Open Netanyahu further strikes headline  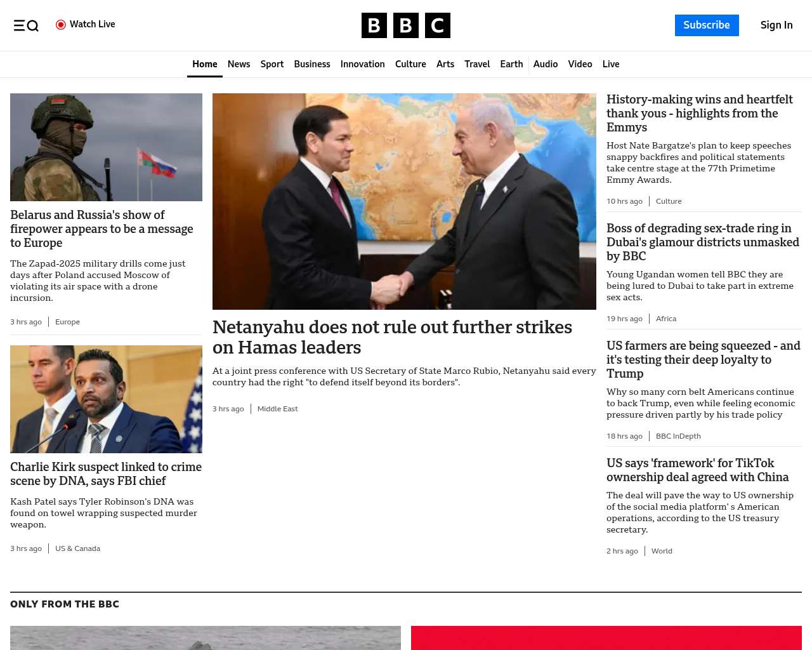pyautogui.click(x=392, y=337)
